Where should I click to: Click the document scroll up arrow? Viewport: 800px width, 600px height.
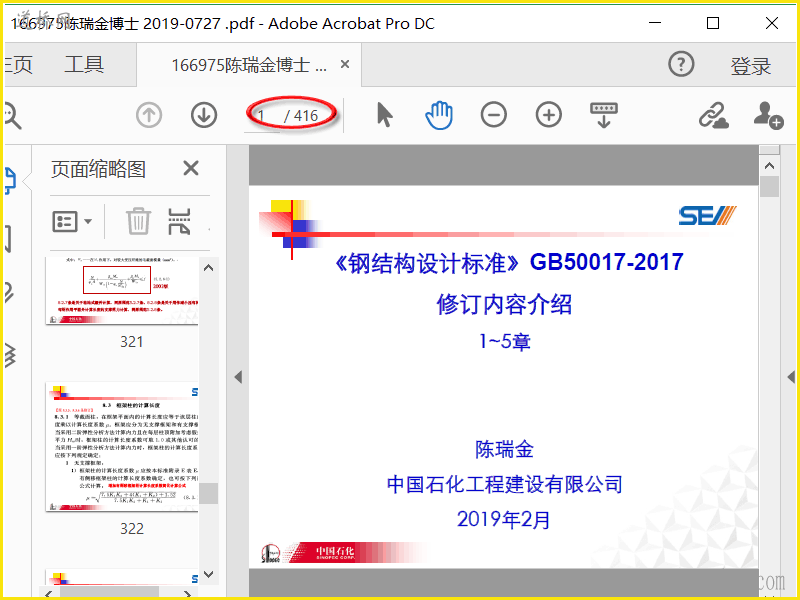coord(769,166)
